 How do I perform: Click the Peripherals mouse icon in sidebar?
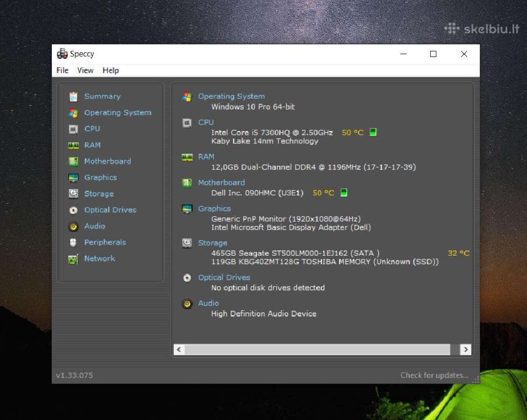click(73, 242)
